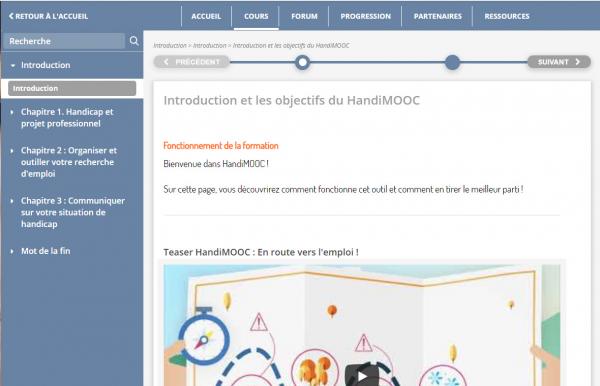Click the back arrow beside Retour à l'accueil

coord(11,16)
